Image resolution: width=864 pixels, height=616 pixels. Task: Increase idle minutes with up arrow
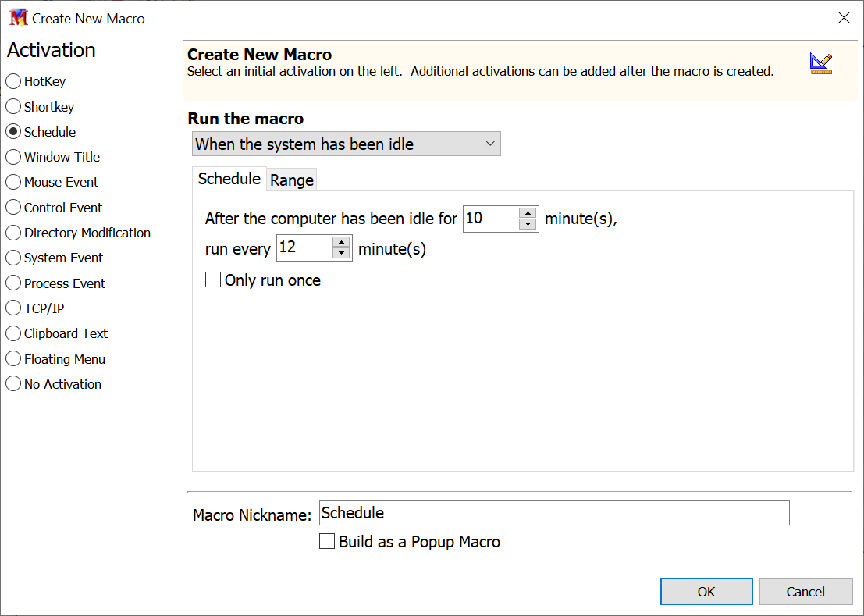point(528,213)
